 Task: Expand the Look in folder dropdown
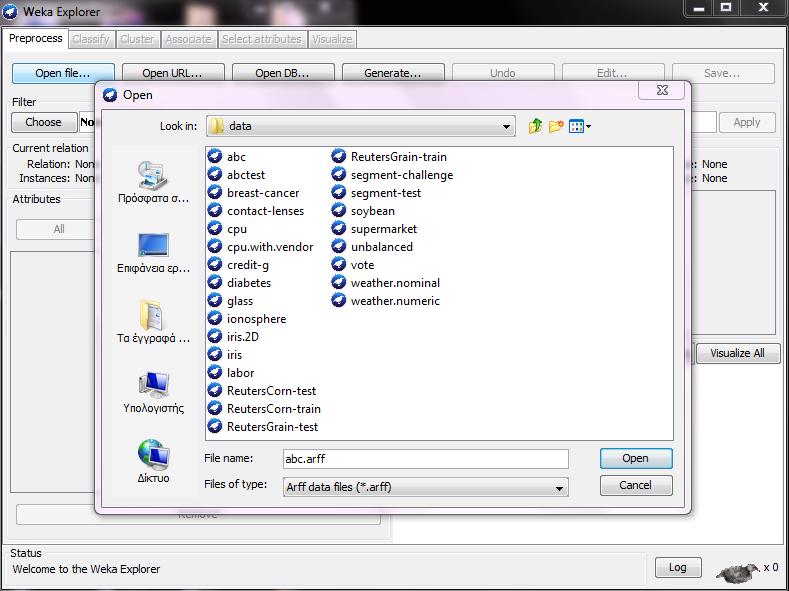(x=506, y=126)
